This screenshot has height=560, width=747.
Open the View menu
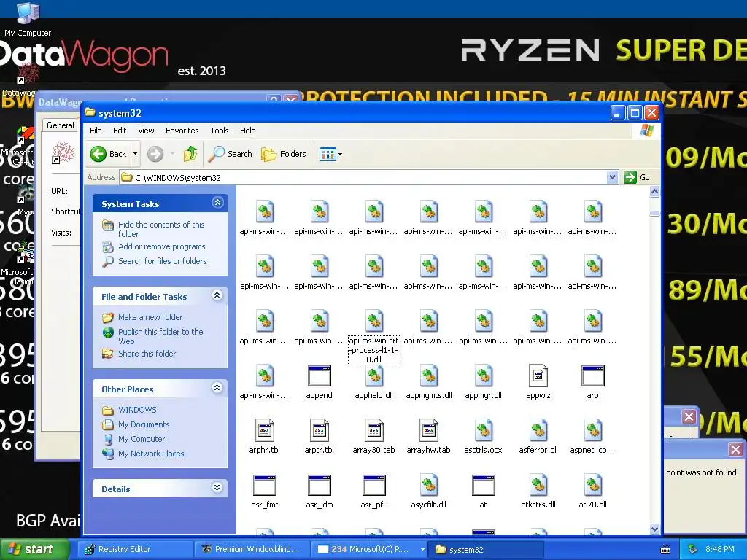[x=146, y=131]
